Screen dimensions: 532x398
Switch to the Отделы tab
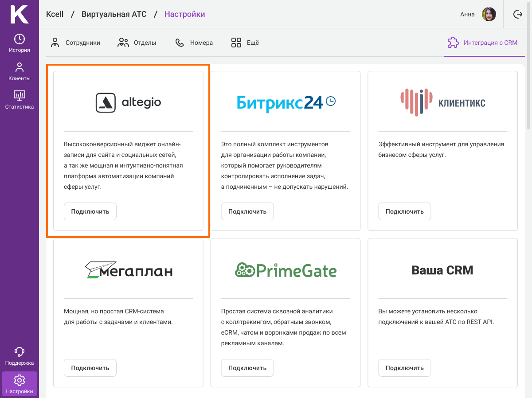[x=137, y=43]
